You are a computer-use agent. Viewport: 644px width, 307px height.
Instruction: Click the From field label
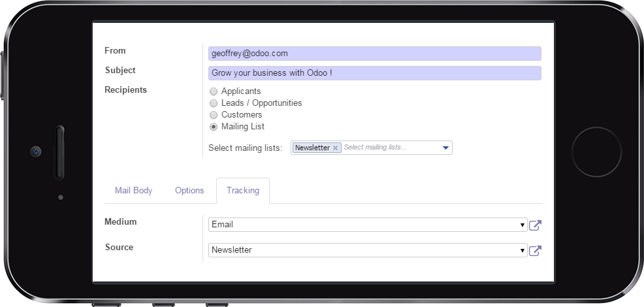115,50
